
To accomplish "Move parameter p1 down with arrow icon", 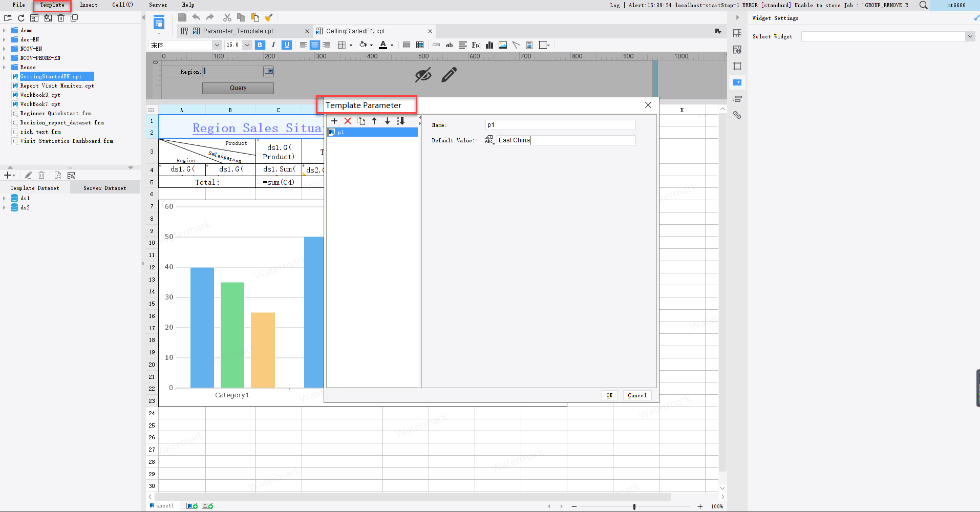I will click(x=387, y=121).
